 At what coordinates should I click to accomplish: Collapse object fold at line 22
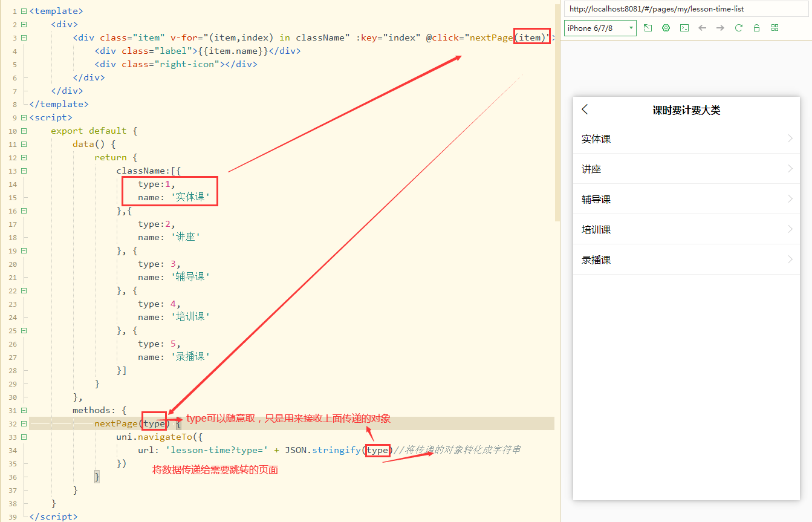(24, 290)
